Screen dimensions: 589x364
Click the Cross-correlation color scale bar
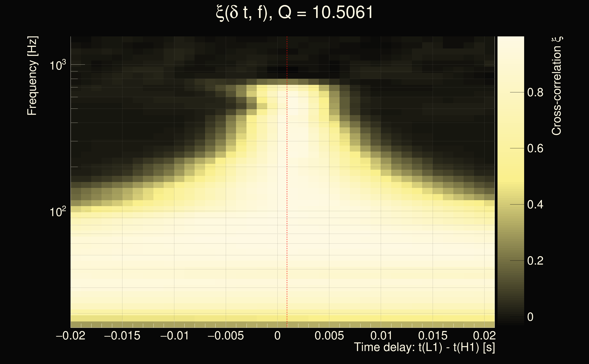pyautogui.click(x=510, y=181)
